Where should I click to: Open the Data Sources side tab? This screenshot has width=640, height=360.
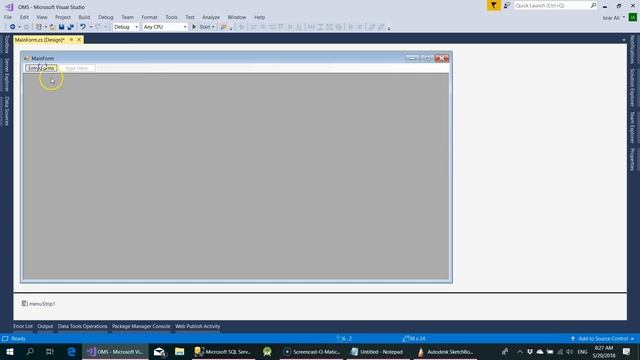pos(7,111)
